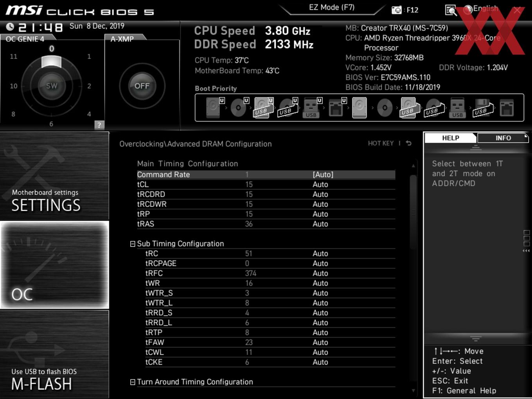Image resolution: width=532 pixels, height=399 pixels.
Task: Switch to the INFO tab
Action: [503, 138]
